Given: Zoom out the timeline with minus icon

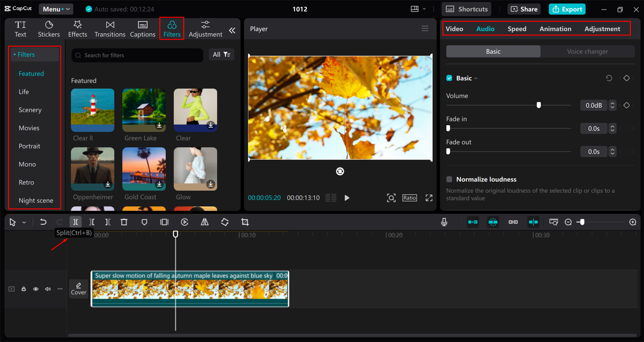Looking at the screenshot, I should [568, 222].
